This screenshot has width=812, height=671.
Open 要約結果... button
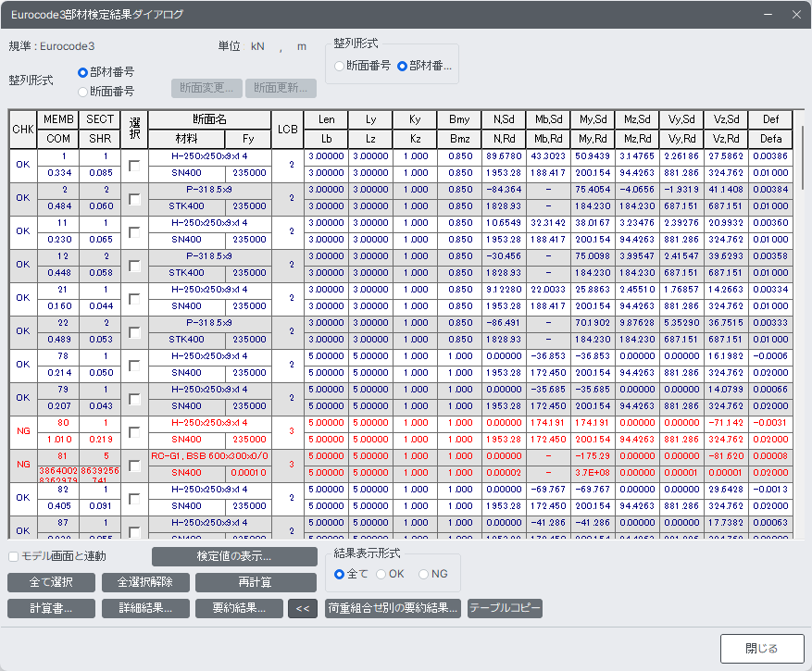[239, 608]
